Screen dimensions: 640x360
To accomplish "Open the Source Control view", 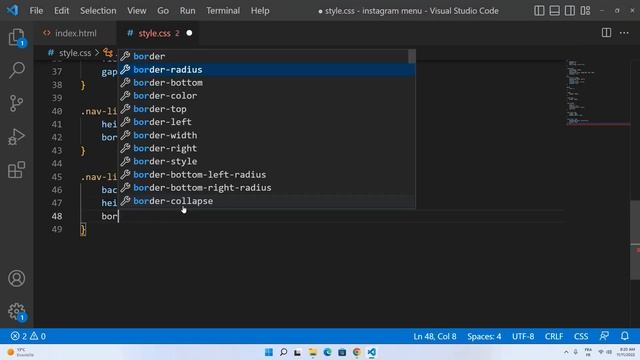I will [16, 103].
